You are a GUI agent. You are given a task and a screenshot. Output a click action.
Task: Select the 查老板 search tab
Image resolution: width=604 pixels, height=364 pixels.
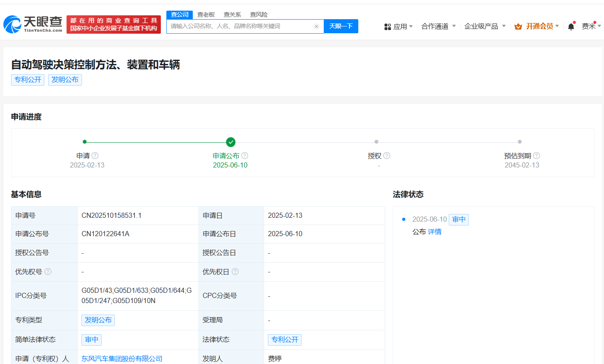206,14
